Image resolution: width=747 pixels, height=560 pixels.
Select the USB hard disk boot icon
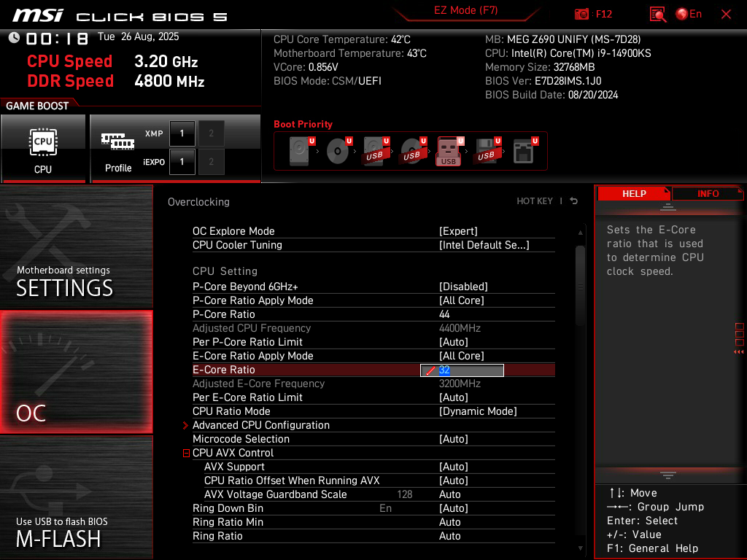tap(376, 151)
